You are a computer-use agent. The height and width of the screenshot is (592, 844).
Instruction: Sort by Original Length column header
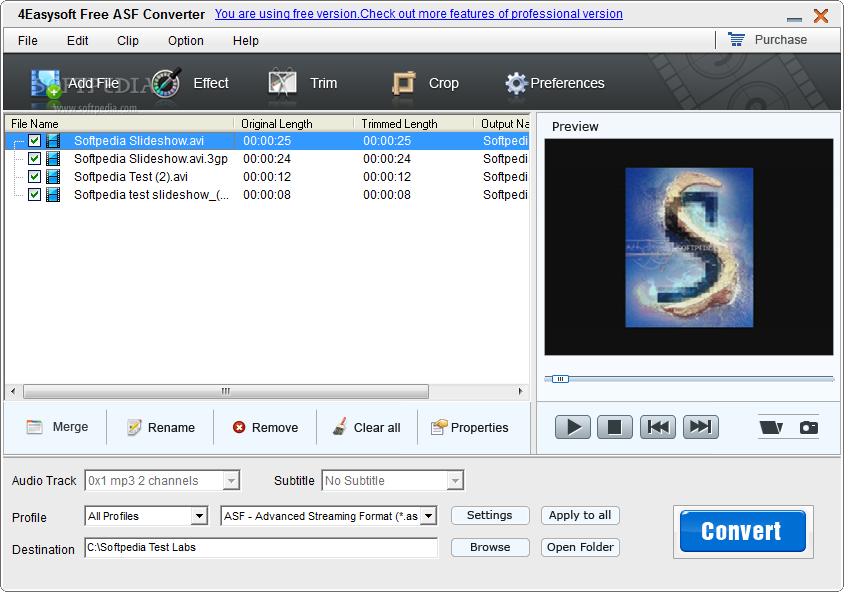coord(294,124)
